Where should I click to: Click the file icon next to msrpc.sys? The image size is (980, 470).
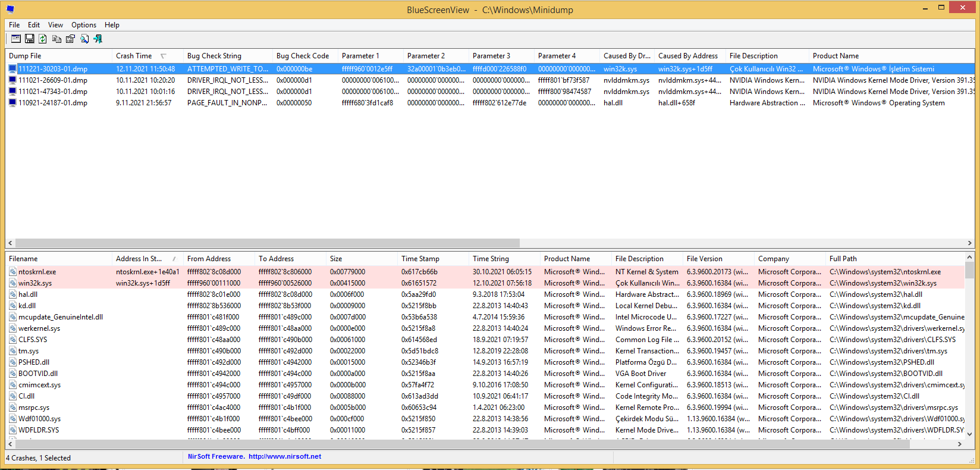point(12,408)
